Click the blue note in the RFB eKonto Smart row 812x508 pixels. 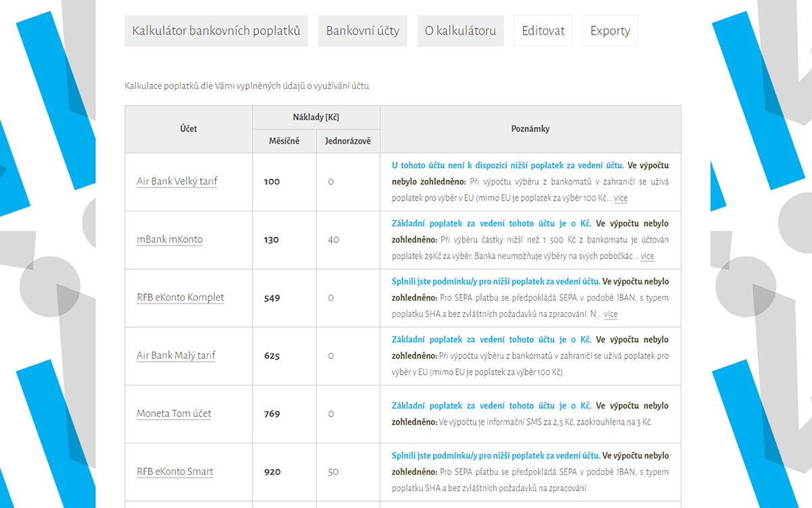(495, 456)
